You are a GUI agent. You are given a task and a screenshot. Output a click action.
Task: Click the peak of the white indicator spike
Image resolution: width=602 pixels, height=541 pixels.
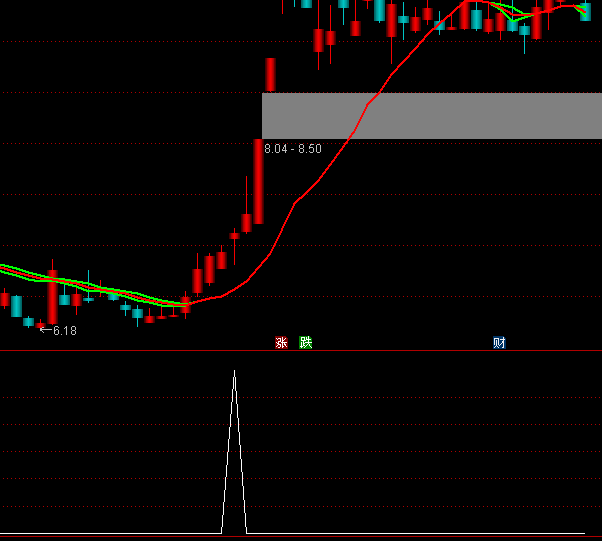[x=235, y=372]
